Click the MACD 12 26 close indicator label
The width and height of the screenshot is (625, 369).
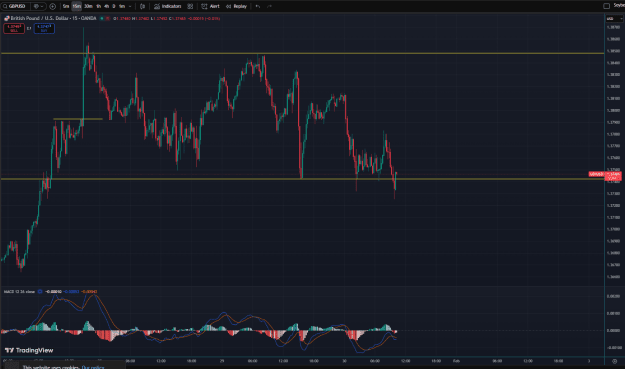click(x=19, y=292)
